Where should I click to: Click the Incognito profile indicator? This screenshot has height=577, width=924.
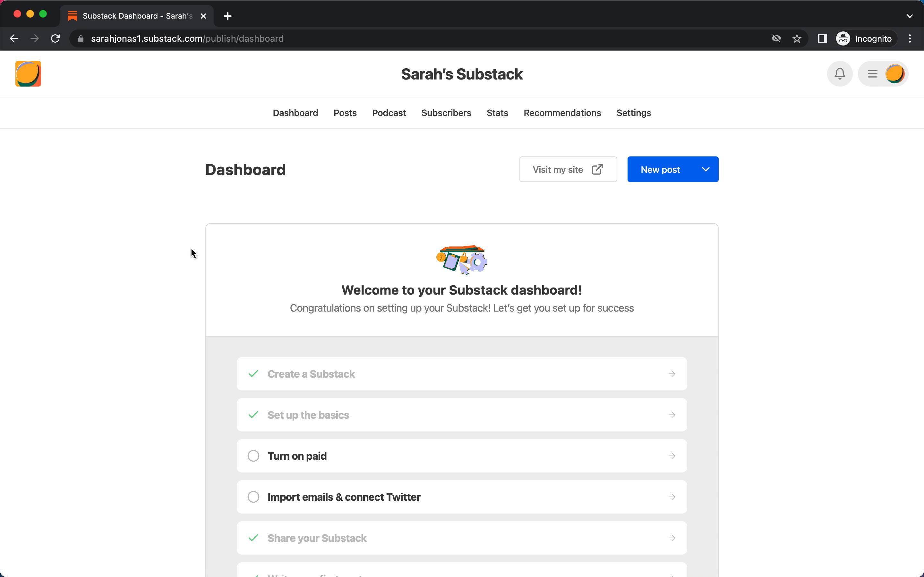click(x=865, y=38)
